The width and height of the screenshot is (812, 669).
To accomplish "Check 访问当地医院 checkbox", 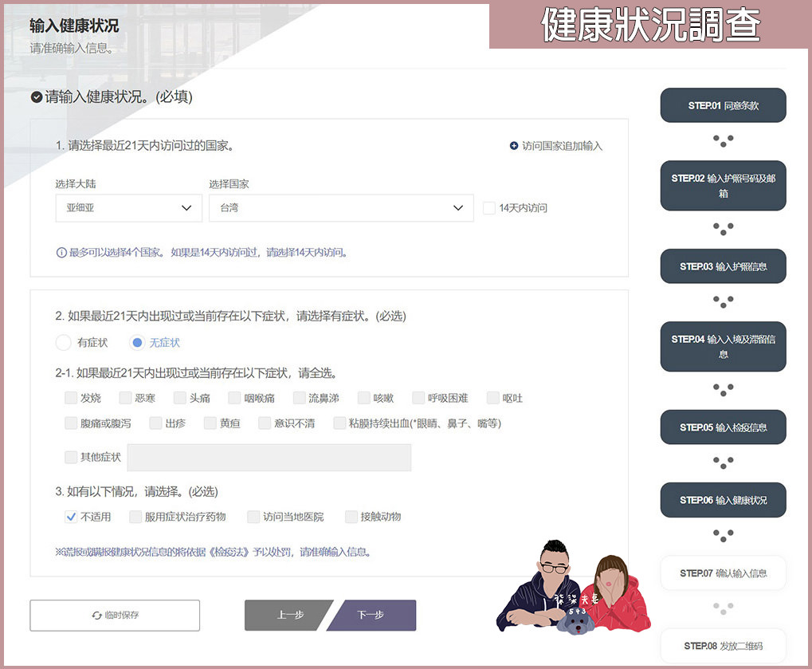I will point(253,517).
